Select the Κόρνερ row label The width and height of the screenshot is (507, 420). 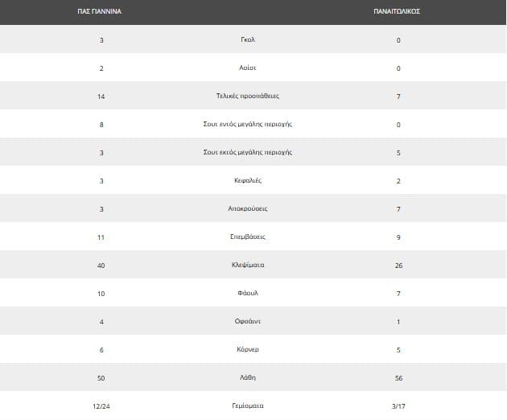coord(249,349)
